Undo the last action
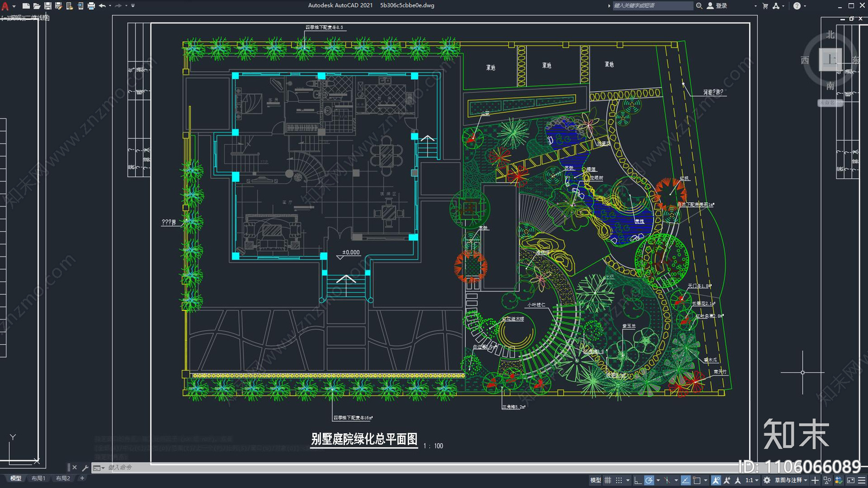868x488 pixels. pos(102,5)
